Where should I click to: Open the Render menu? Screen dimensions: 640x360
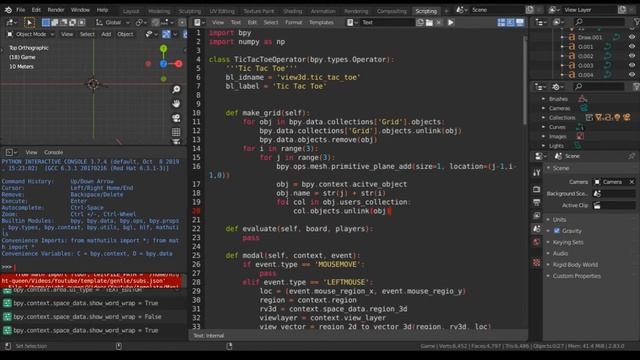pyautogui.click(x=56, y=10)
